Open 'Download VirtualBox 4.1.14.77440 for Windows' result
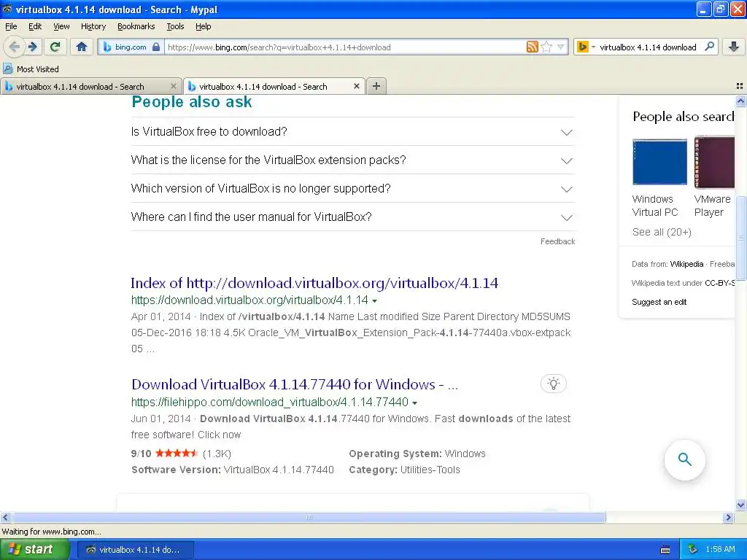 [x=295, y=384]
